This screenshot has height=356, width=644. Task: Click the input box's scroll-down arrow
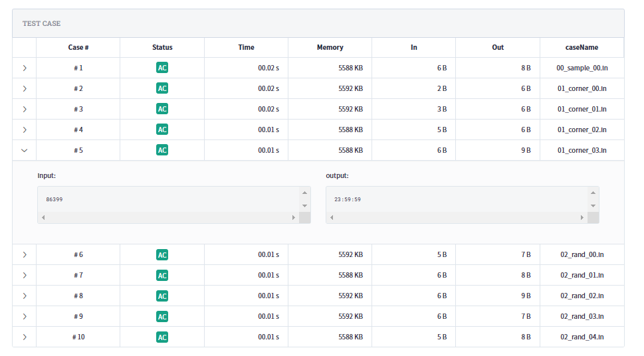tap(305, 206)
